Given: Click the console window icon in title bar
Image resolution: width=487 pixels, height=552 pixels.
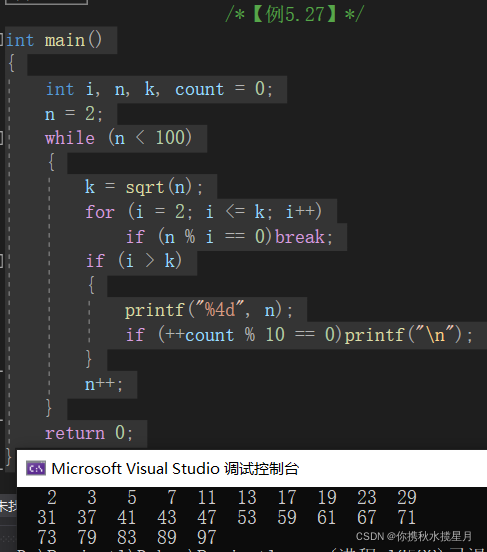Looking at the screenshot, I should 36,468.
